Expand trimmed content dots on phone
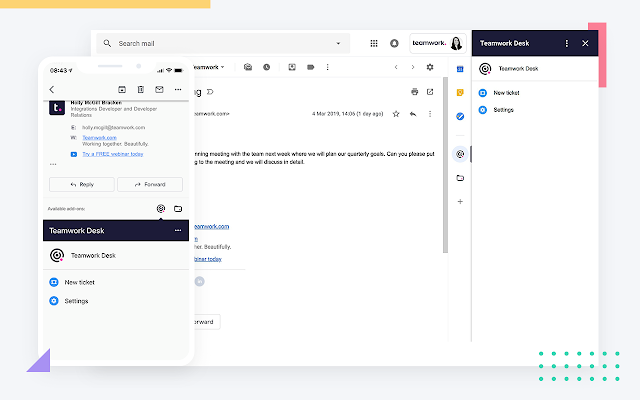640x400 pixels. (53, 164)
